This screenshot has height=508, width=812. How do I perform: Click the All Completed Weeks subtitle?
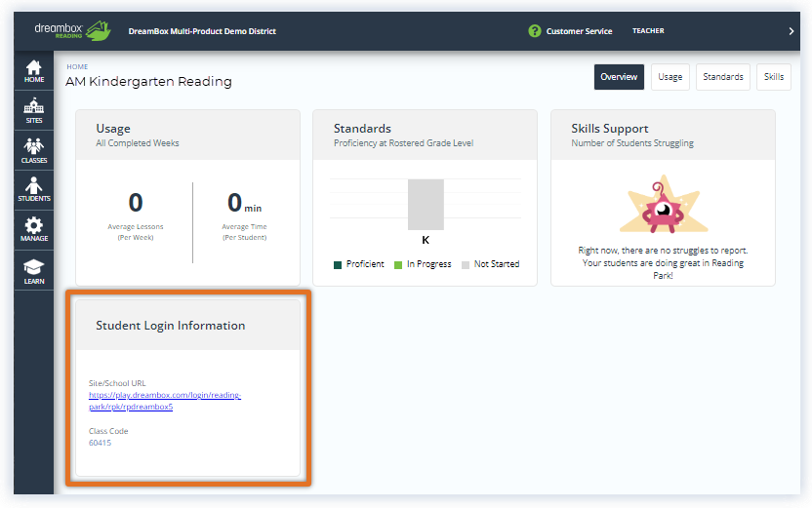pos(138,143)
